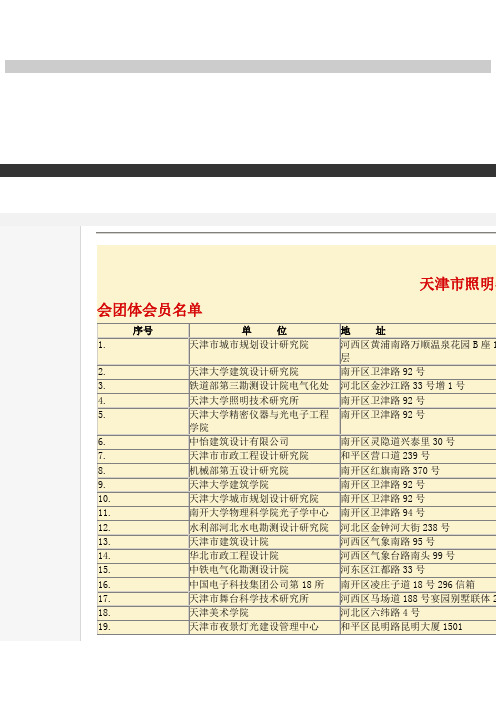Screen dimensions: 496x702
Task: Click the 卫津路92号 address in row 9
Action: [383, 485]
